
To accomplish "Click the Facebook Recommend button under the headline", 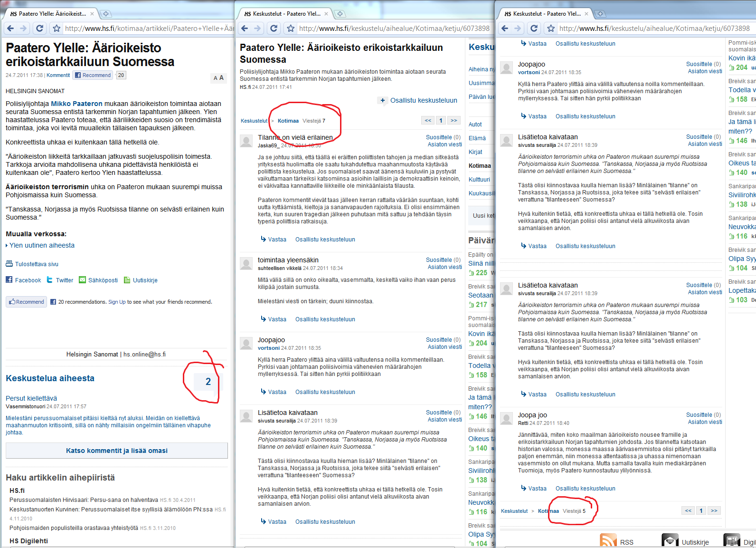I will tap(93, 75).
